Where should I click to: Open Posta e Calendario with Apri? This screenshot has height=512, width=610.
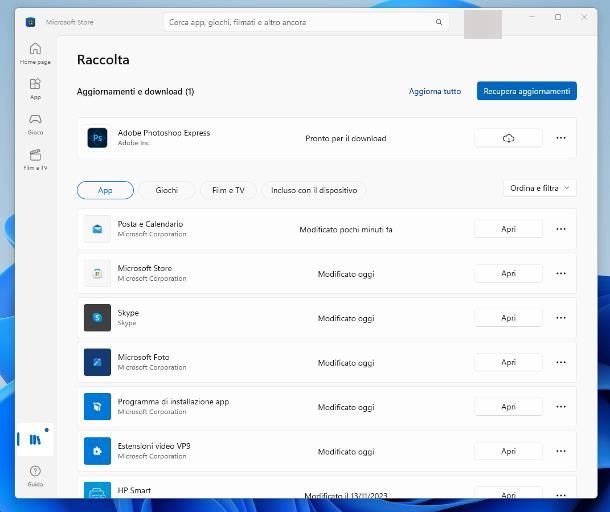[x=508, y=229]
